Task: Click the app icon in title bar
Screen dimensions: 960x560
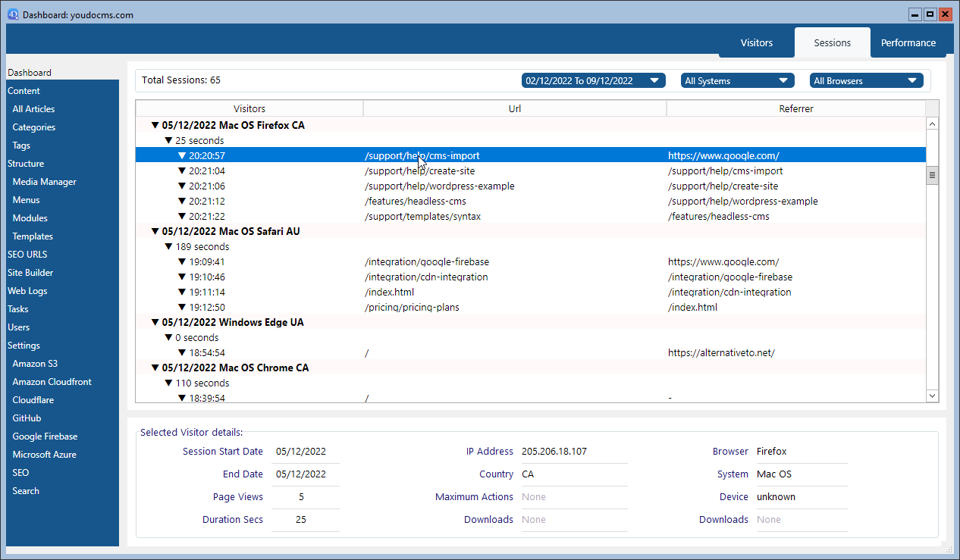Action: click(x=13, y=14)
